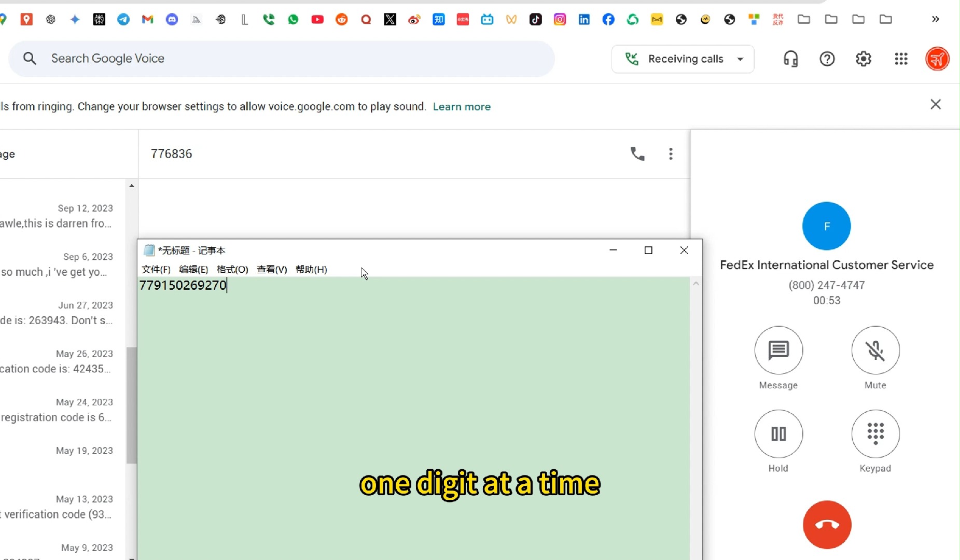Open the Bilibili bookmark
The image size is (960, 560).
click(487, 20)
